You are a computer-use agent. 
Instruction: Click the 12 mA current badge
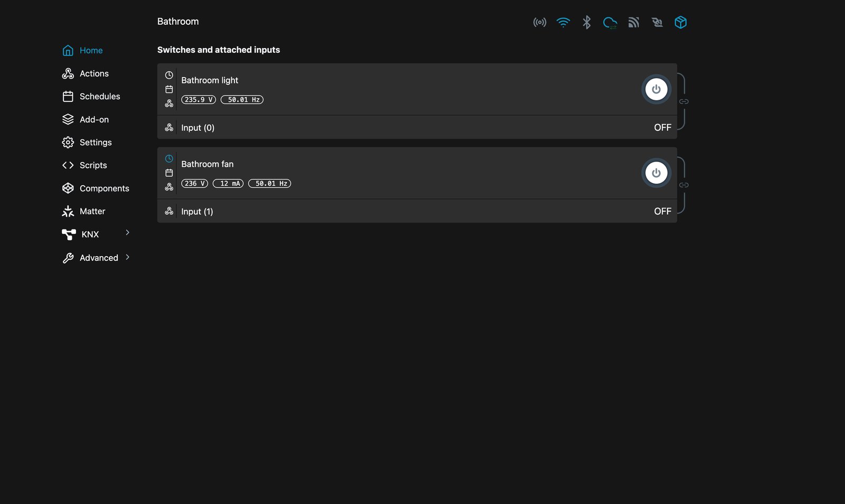pos(228,184)
